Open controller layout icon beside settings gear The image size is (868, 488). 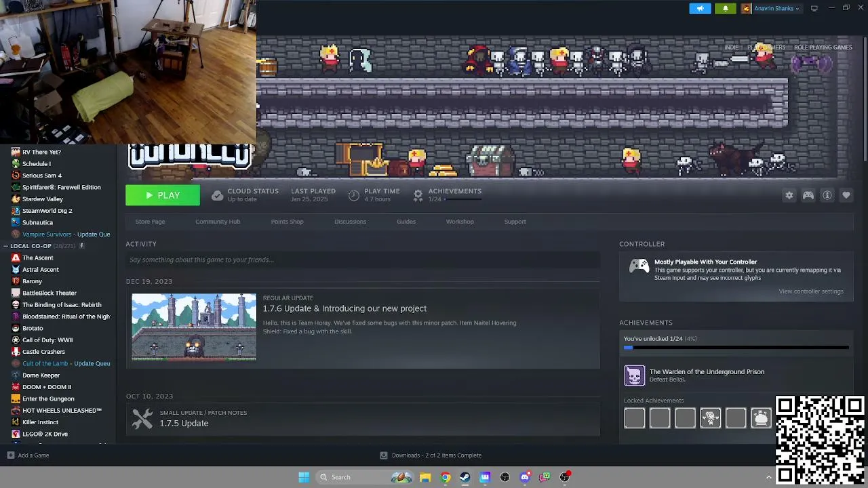coord(808,195)
